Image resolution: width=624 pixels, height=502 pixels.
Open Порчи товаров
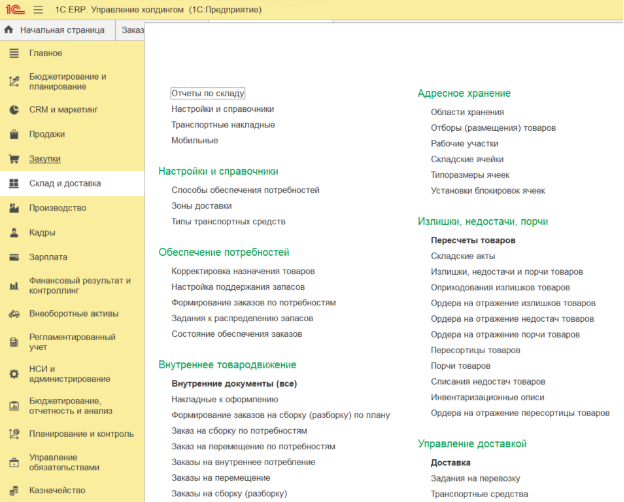pos(460,366)
